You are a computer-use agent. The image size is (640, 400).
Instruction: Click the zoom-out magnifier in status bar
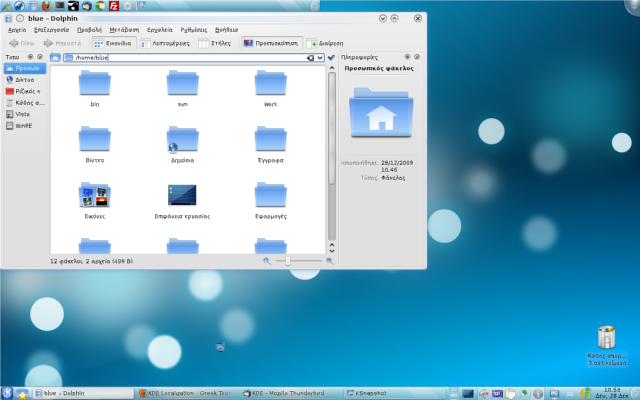click(267, 261)
